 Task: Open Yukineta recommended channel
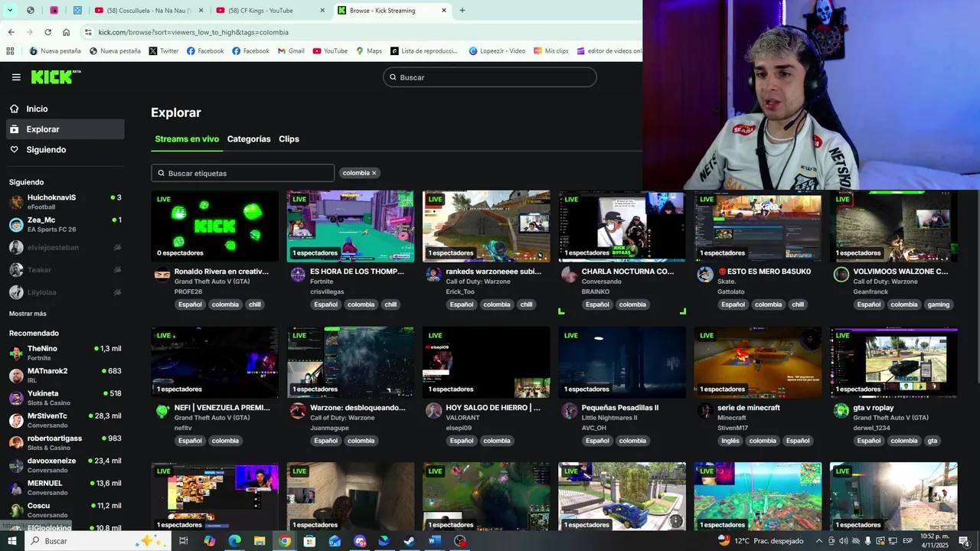[x=65, y=398]
